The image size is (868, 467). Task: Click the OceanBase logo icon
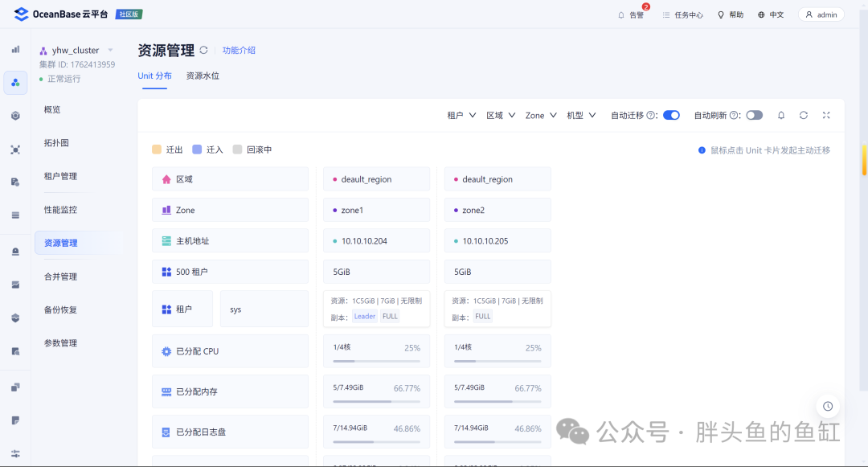pos(21,14)
